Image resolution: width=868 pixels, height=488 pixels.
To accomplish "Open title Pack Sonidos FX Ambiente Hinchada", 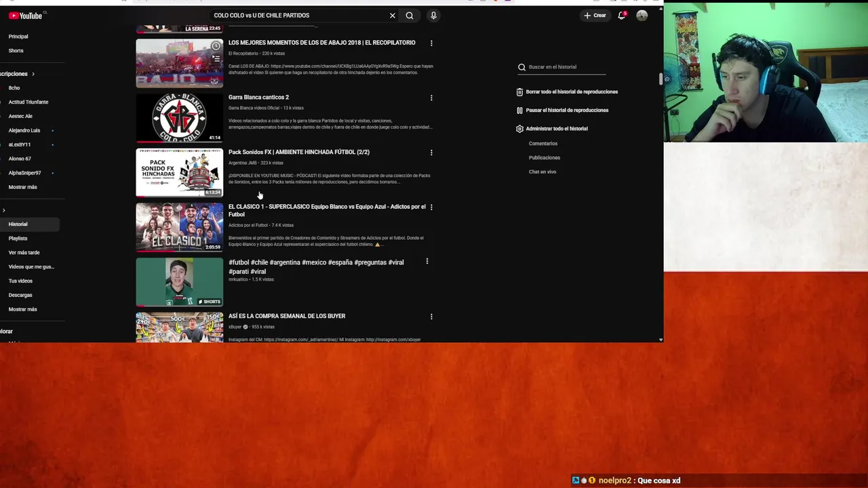I will click(299, 152).
